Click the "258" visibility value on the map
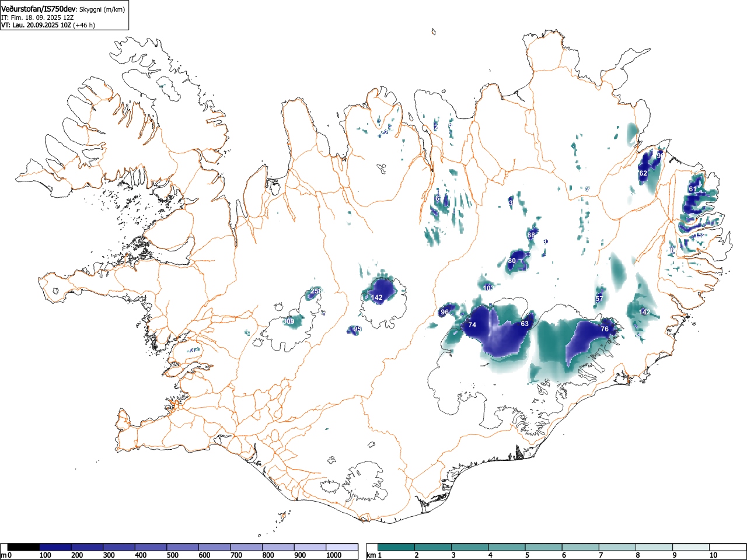The image size is (747, 560). point(316,290)
